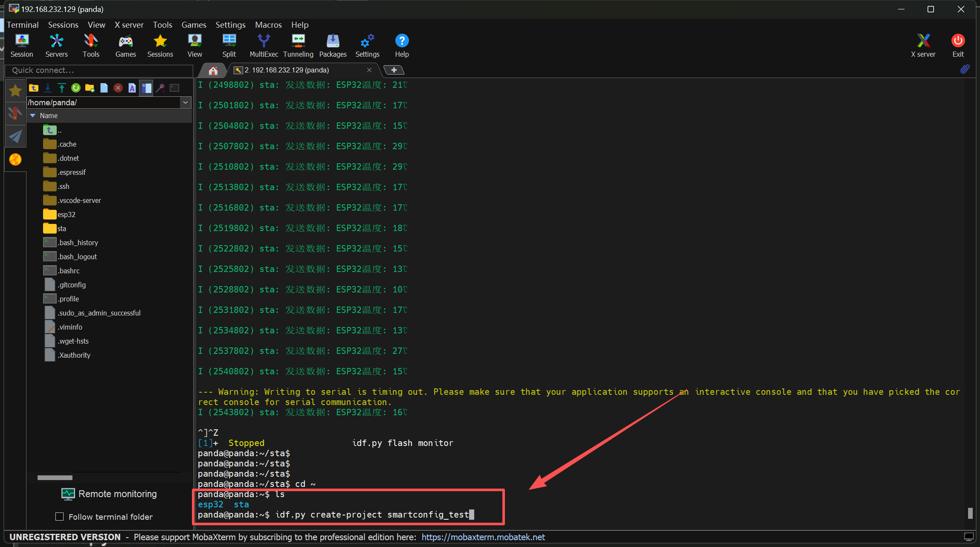The height and width of the screenshot is (547, 980).
Task: Open the Macros menu
Action: [268, 25]
